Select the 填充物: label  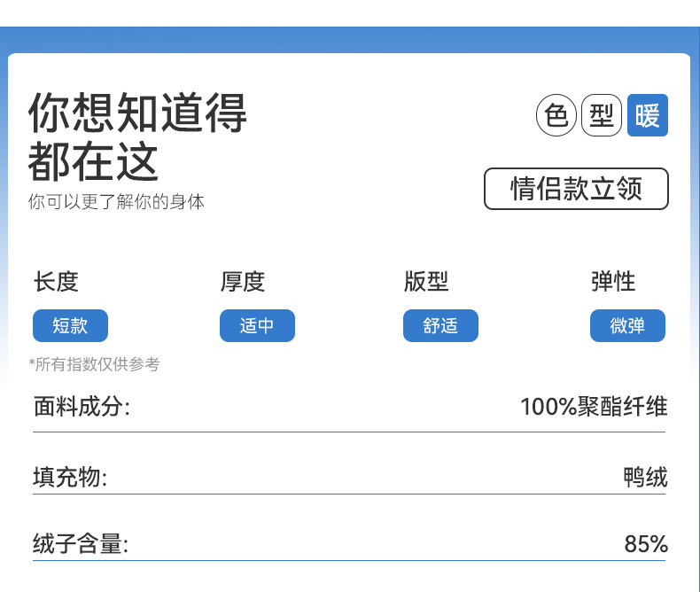(70, 477)
